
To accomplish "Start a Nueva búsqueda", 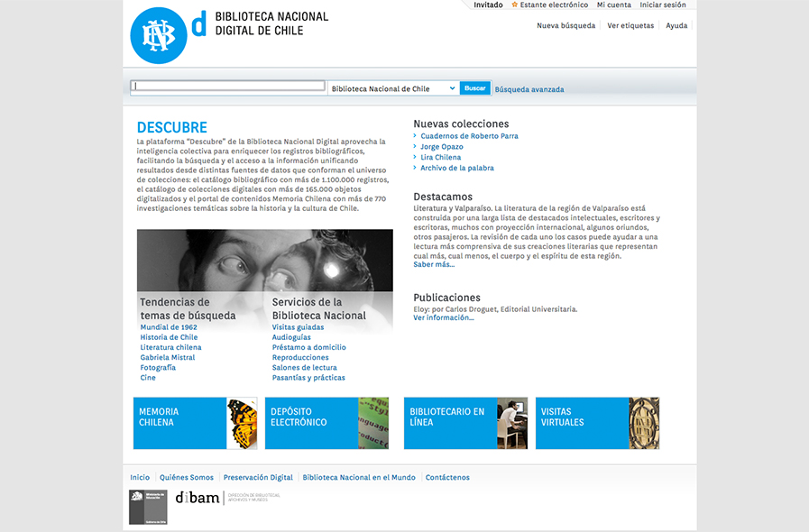I will (566, 25).
